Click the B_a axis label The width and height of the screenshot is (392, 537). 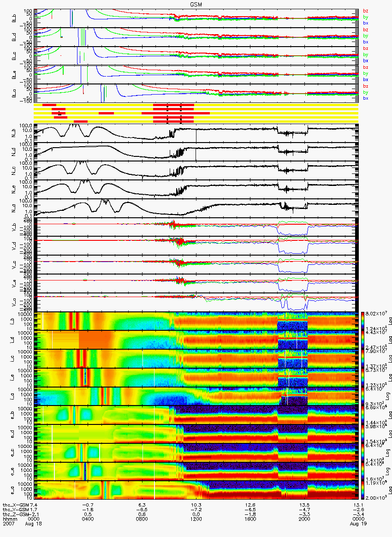point(14,93)
